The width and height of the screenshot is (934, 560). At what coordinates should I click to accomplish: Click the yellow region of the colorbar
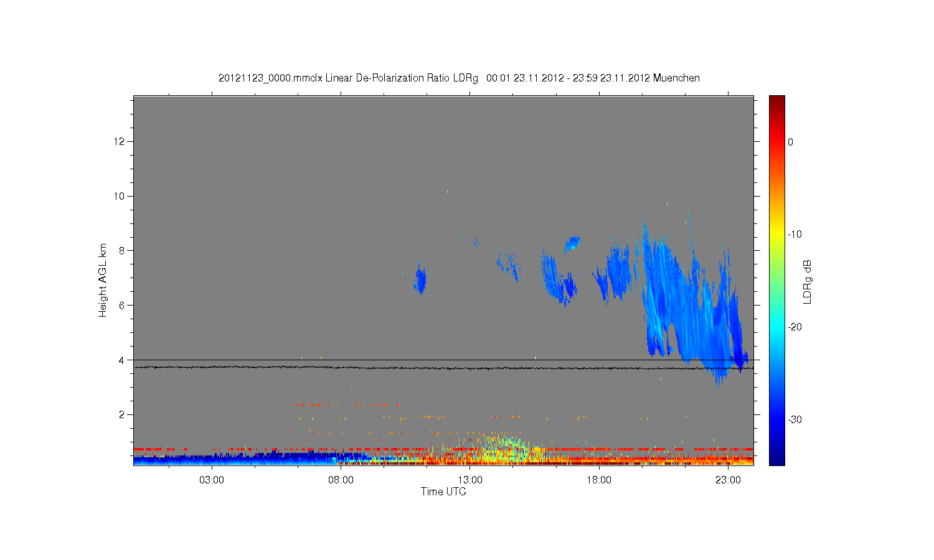[x=777, y=235]
